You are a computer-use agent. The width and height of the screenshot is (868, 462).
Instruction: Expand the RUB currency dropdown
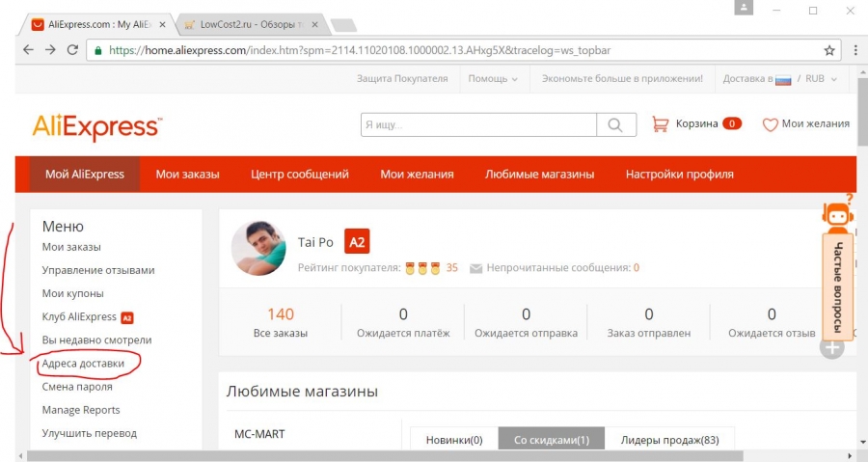pos(821,78)
